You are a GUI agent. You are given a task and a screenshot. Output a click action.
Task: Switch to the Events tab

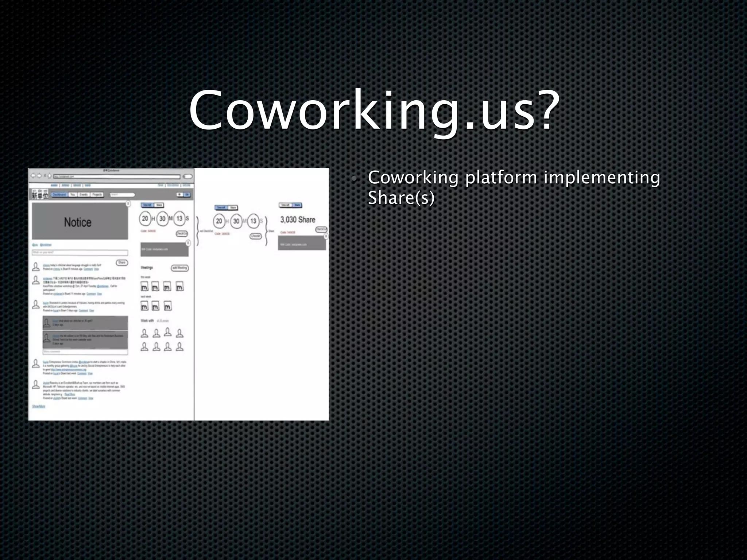pos(84,195)
